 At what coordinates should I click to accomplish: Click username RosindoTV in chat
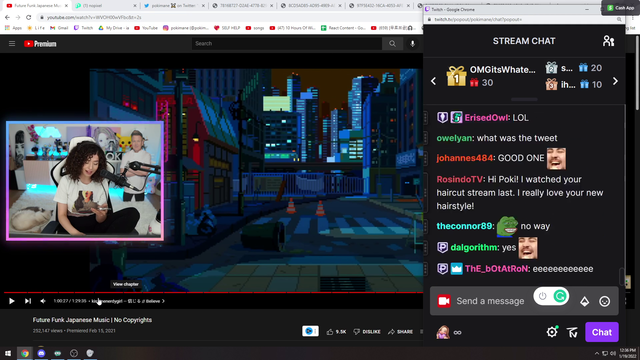pyautogui.click(x=460, y=179)
